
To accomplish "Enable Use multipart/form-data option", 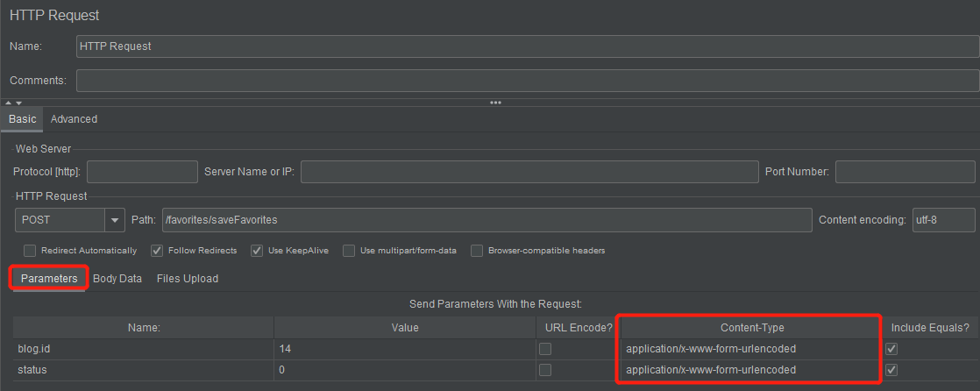I will pyautogui.click(x=349, y=251).
